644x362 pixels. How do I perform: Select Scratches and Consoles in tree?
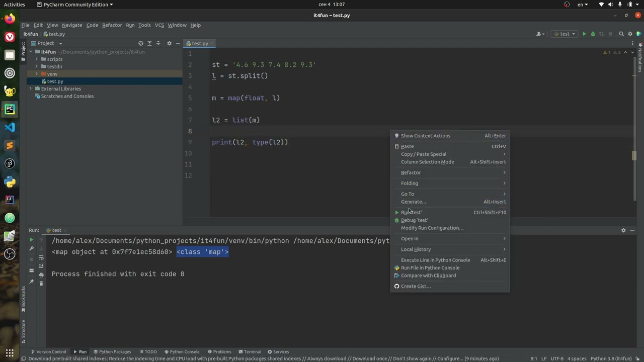[x=67, y=96]
